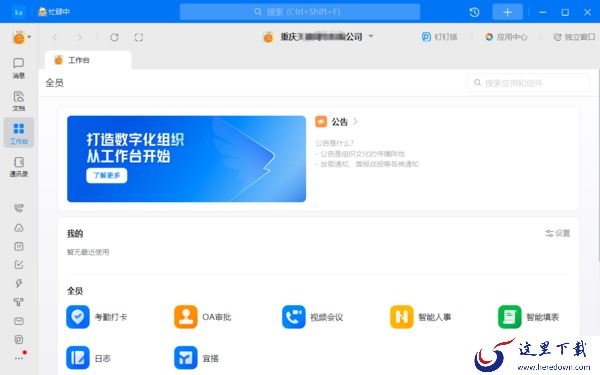Open the 考勤打卡 attendance app

coord(97,317)
